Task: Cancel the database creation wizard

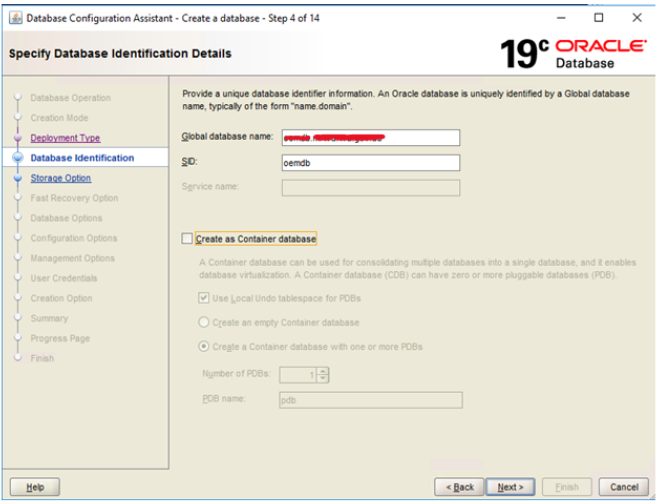Action: (624, 487)
